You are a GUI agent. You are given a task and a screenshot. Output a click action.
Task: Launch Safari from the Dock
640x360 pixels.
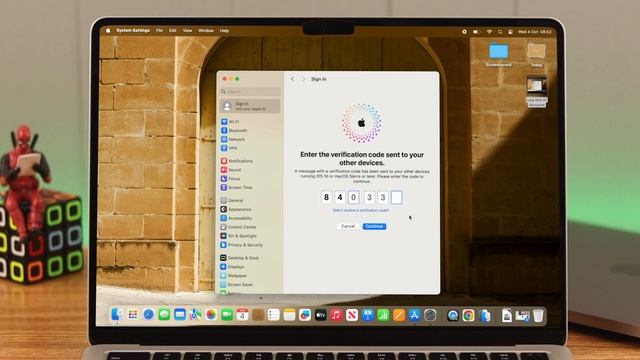tap(149, 314)
